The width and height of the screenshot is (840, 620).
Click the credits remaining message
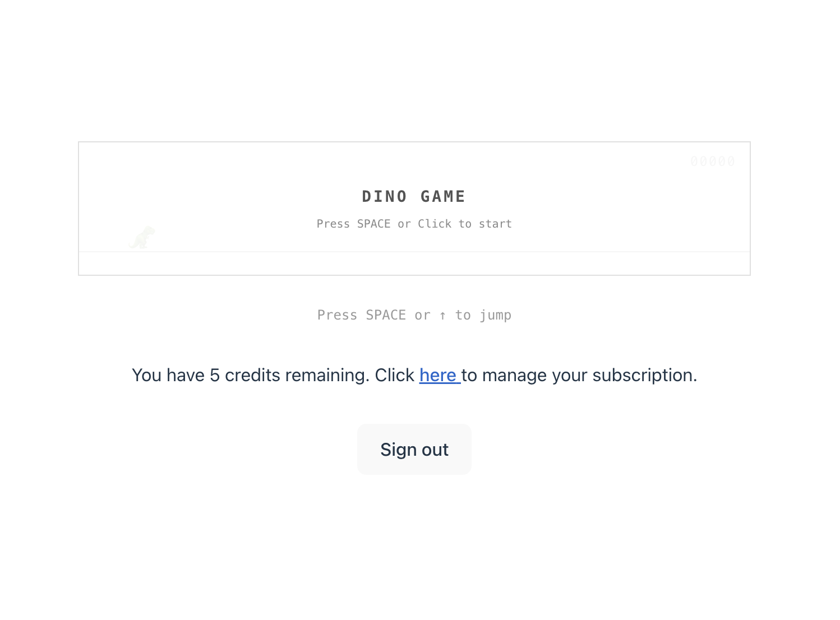pos(414,375)
